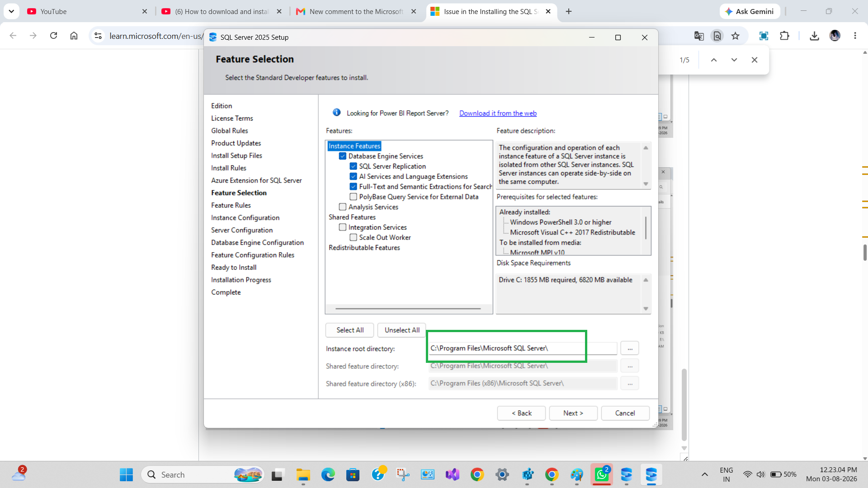
Task: Edit the Instance root directory field
Action: (523, 348)
